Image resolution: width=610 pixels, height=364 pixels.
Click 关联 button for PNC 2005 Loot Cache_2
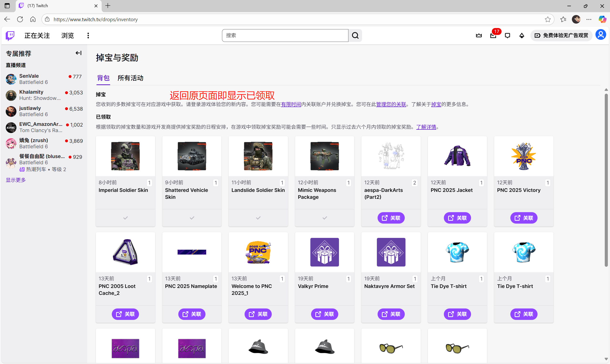[125, 314]
